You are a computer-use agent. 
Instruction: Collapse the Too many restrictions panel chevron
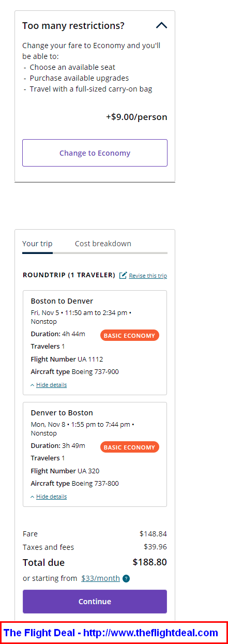161,25
